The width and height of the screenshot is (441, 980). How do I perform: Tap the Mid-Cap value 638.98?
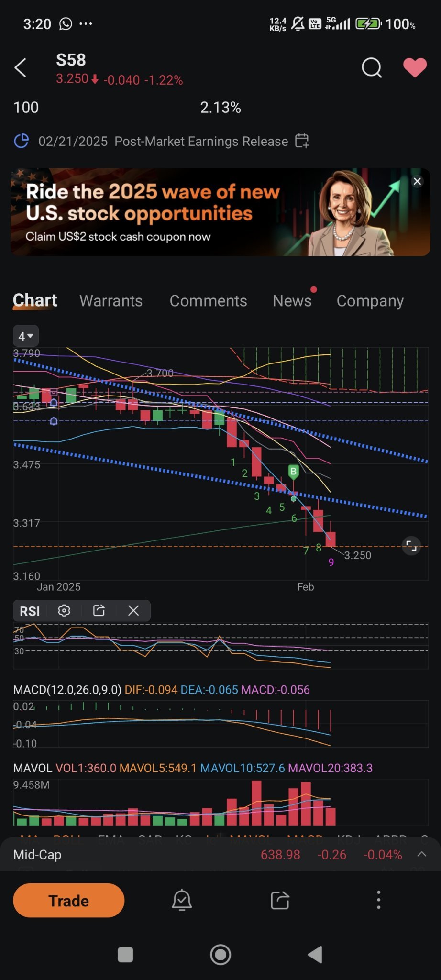[280, 855]
